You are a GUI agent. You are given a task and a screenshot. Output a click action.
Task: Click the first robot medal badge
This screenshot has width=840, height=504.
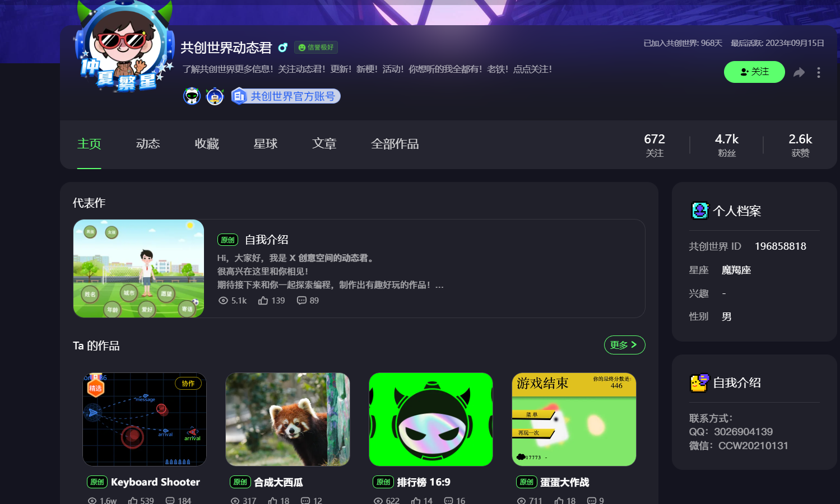click(192, 96)
